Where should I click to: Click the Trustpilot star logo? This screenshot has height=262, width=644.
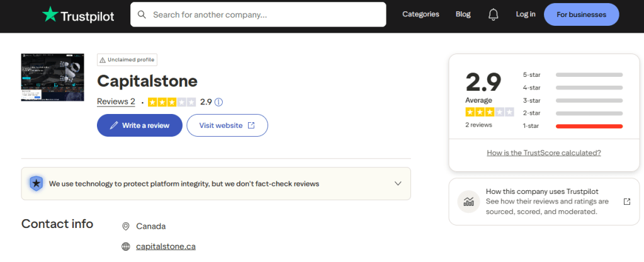point(50,14)
